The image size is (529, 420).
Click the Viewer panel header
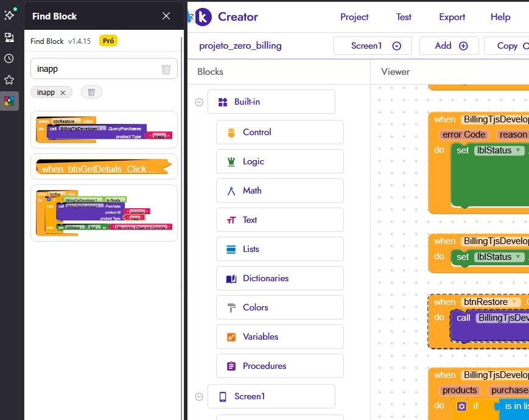pyautogui.click(x=395, y=72)
